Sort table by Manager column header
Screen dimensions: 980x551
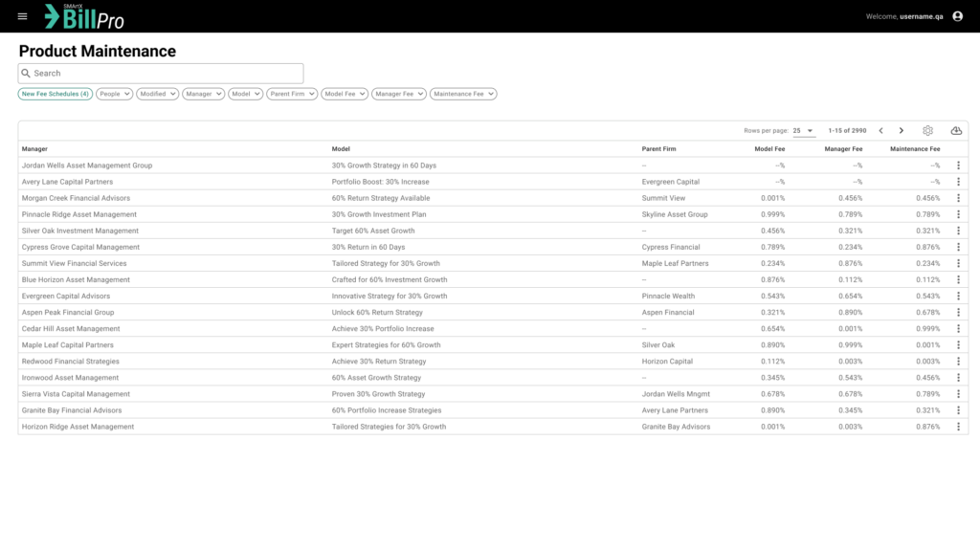35,149
